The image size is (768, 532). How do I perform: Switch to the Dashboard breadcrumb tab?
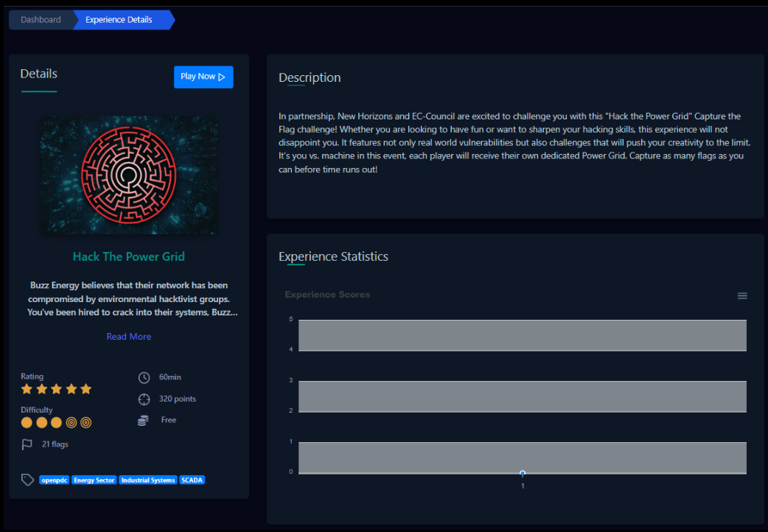41,19
